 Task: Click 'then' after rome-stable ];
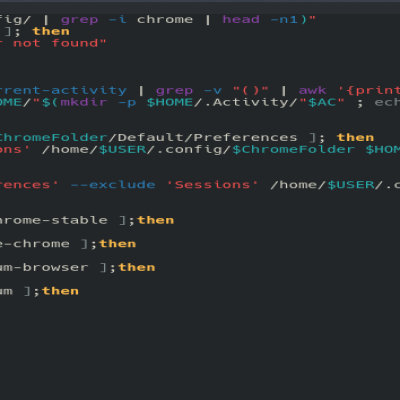(x=156, y=220)
